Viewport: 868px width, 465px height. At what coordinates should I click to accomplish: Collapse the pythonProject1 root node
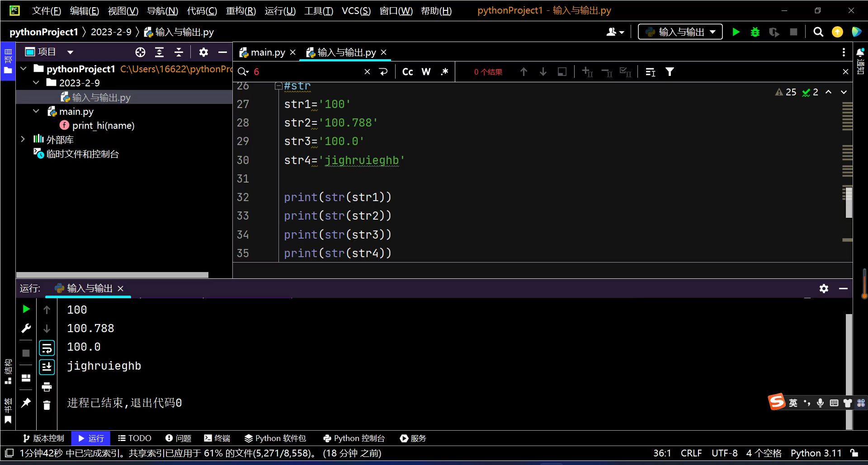click(24, 69)
